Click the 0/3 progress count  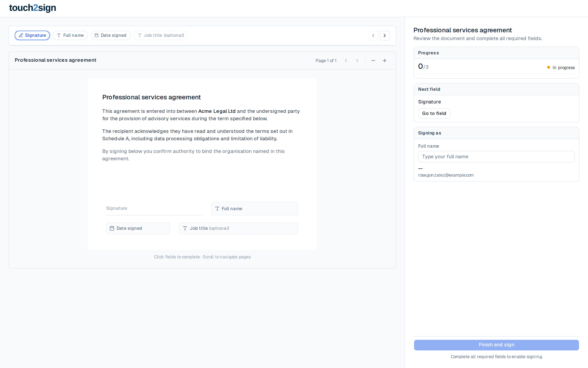coord(423,66)
